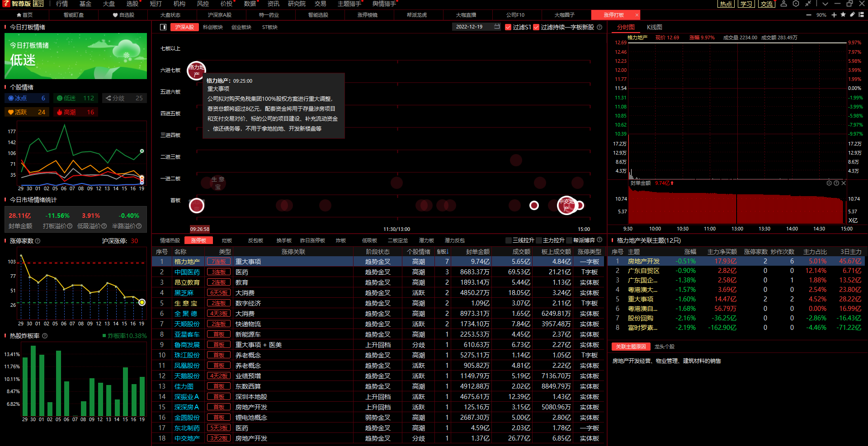
Task: Click the 中交地产 bubble on 首板 row
Action: tap(566, 205)
